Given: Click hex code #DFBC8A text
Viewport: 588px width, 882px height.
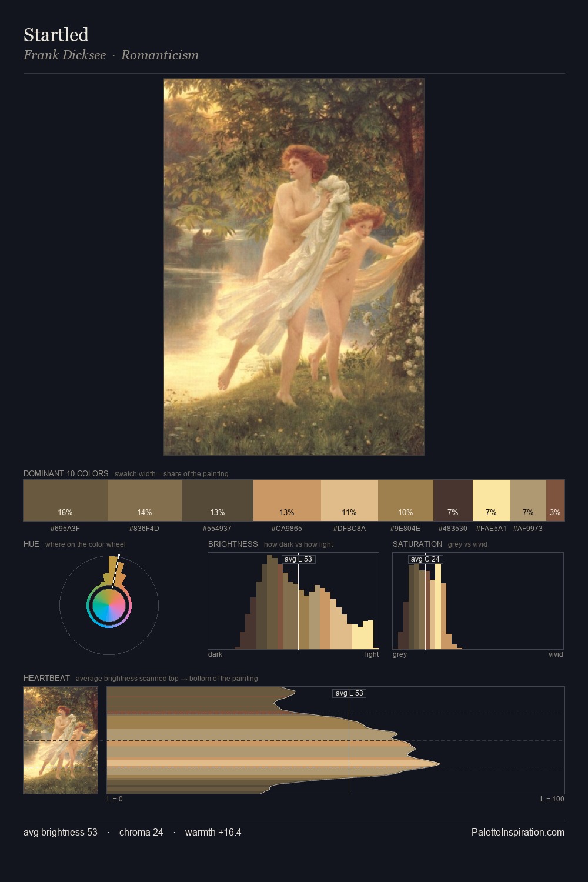Looking at the screenshot, I should click(x=349, y=528).
